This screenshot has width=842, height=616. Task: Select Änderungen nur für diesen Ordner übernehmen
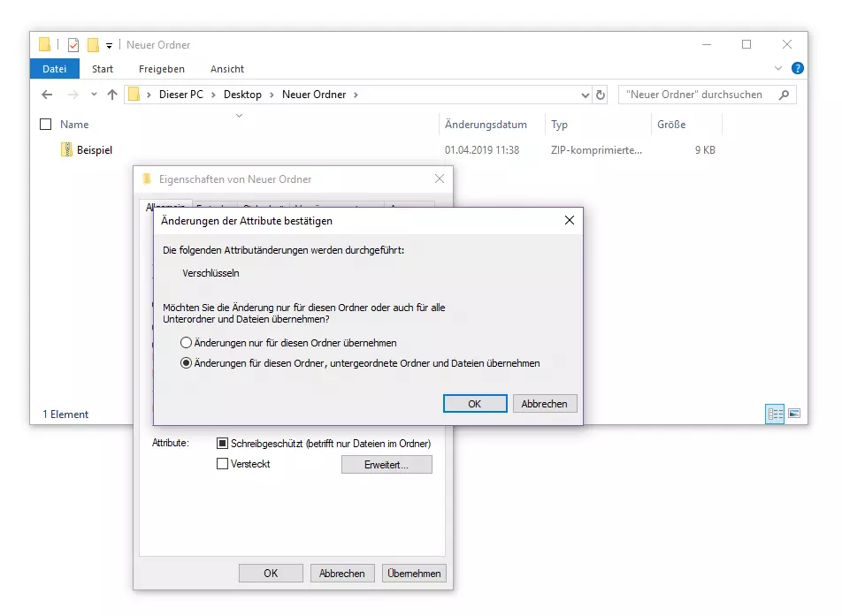coord(289,342)
